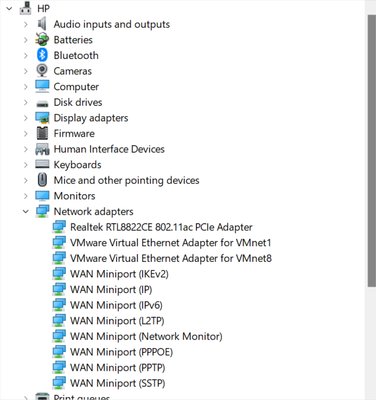The height and width of the screenshot is (400, 376).
Task: Select VMware Virtual Ethernet Adapter for VMnet8
Action: pos(171,258)
